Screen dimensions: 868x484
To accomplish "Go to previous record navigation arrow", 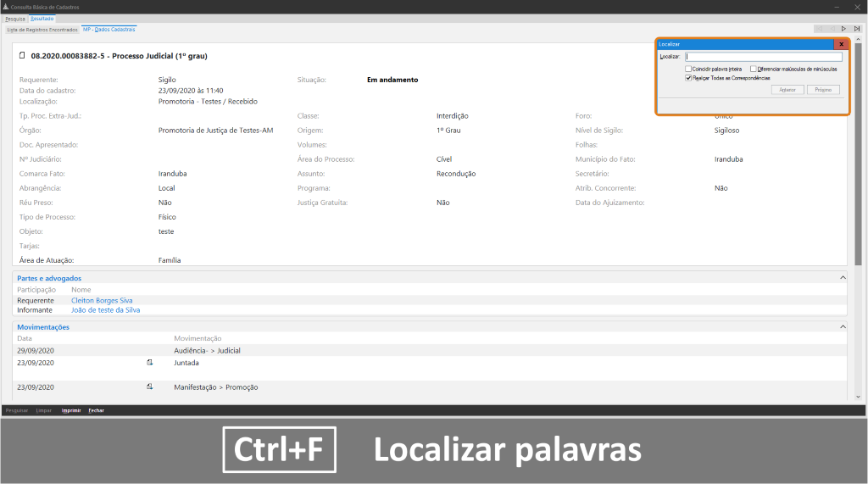I will 832,29.
